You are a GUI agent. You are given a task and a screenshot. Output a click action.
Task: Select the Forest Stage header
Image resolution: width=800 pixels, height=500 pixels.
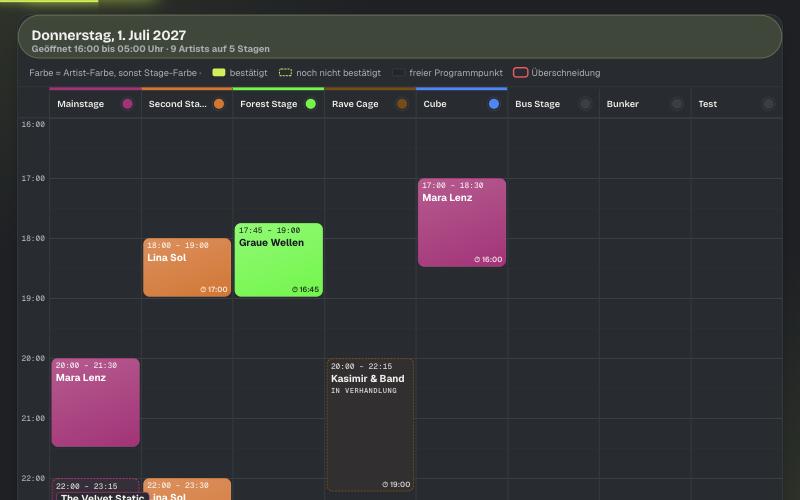(x=278, y=104)
